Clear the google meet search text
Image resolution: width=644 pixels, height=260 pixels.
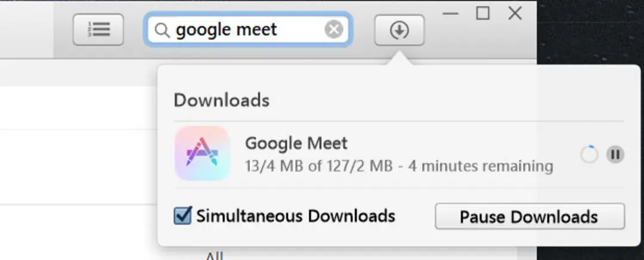coord(334,30)
